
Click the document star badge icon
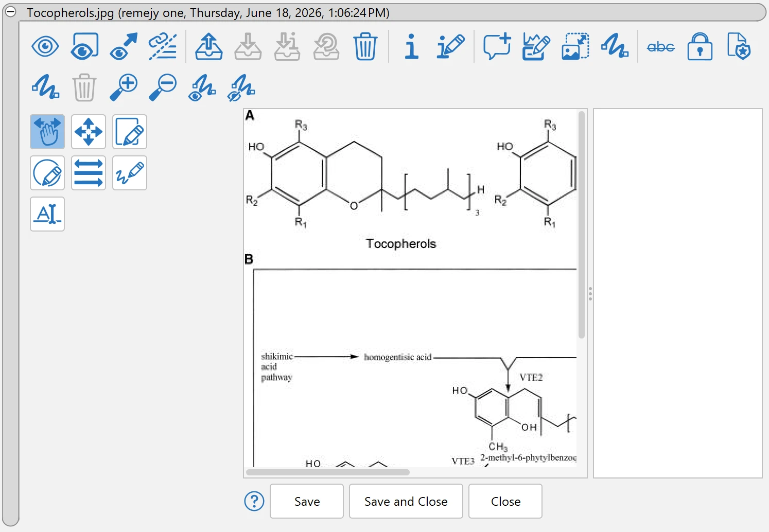click(739, 47)
